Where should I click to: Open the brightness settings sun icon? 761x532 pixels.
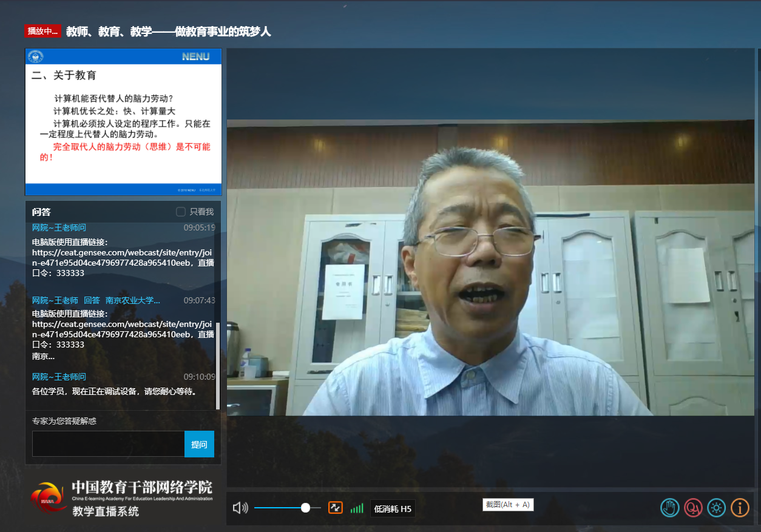click(x=716, y=508)
